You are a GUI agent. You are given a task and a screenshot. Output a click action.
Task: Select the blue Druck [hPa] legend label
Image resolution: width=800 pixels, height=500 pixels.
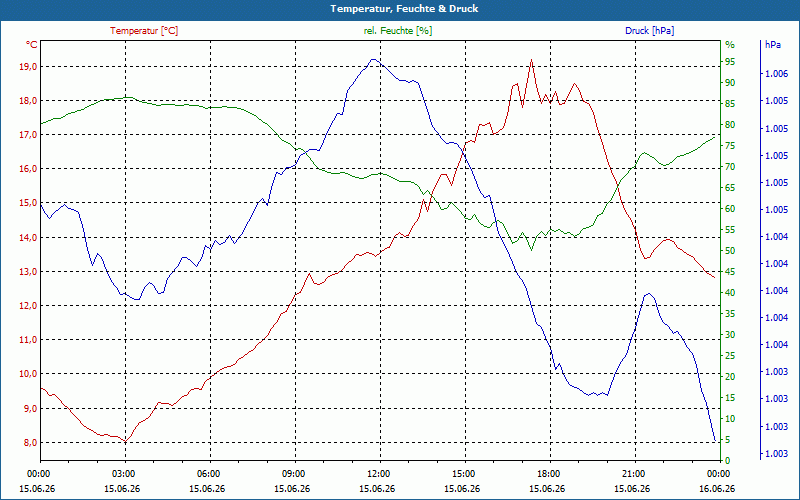[x=649, y=31]
